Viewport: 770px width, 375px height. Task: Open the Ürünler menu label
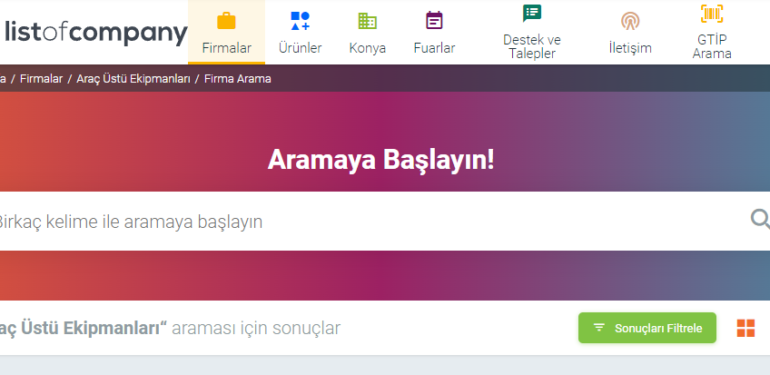(x=300, y=48)
